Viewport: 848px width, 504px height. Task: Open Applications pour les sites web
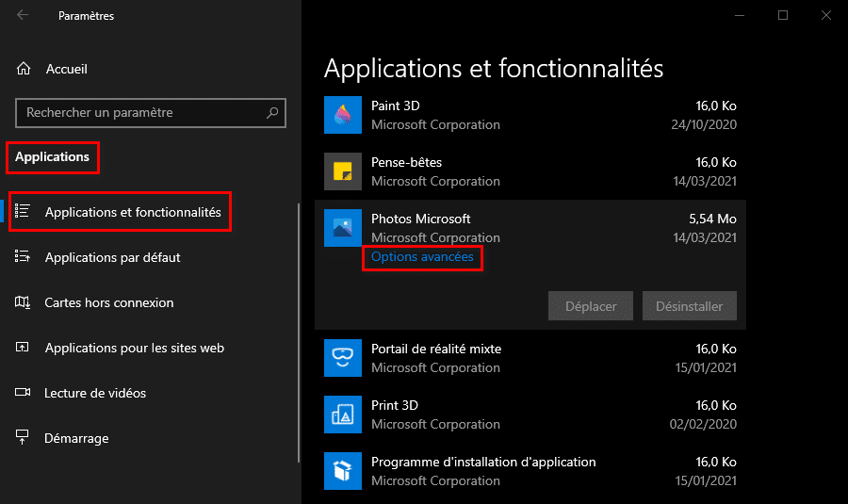(134, 348)
